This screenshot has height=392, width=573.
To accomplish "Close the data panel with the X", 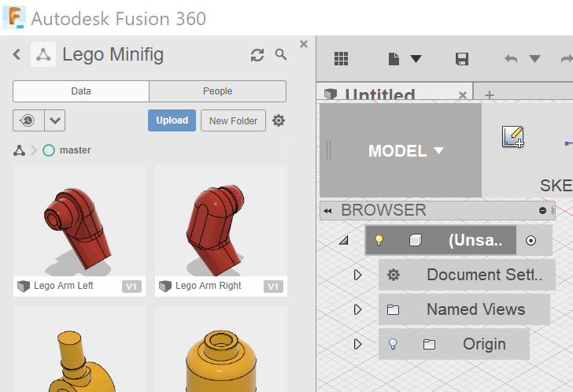I will pos(303,44).
